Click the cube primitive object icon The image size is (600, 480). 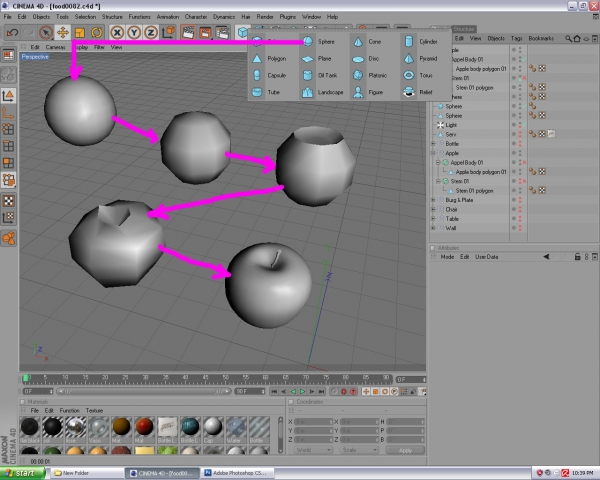coord(242,33)
